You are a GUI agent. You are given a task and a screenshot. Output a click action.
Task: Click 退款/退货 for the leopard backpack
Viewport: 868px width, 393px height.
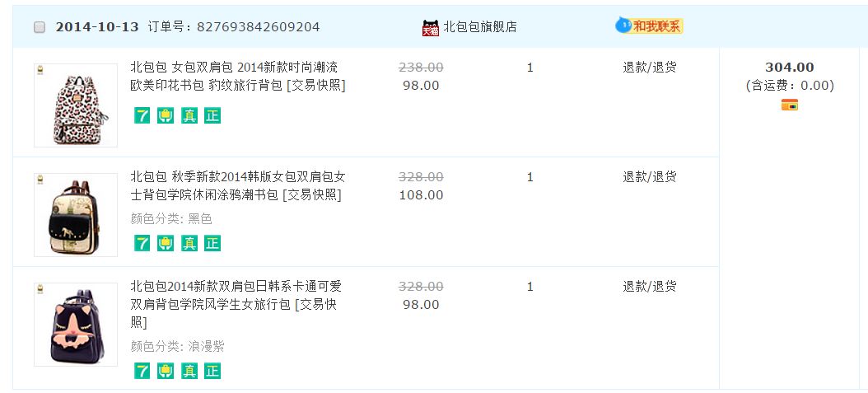(x=649, y=68)
